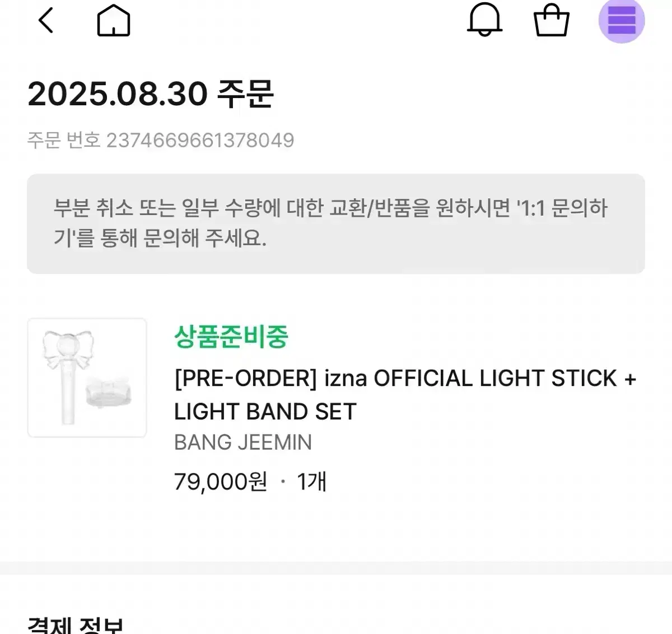Open the notification bell
The width and height of the screenshot is (672, 634).
click(x=485, y=21)
